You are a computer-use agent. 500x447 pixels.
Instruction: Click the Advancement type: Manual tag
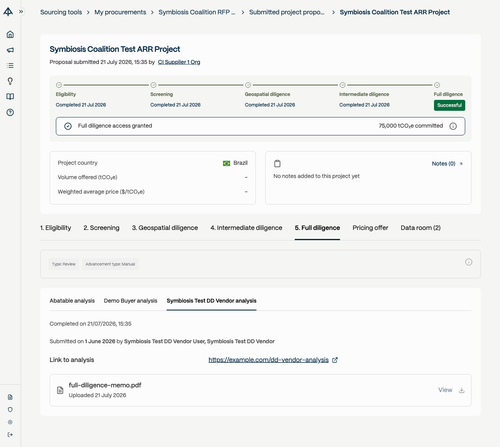point(110,264)
